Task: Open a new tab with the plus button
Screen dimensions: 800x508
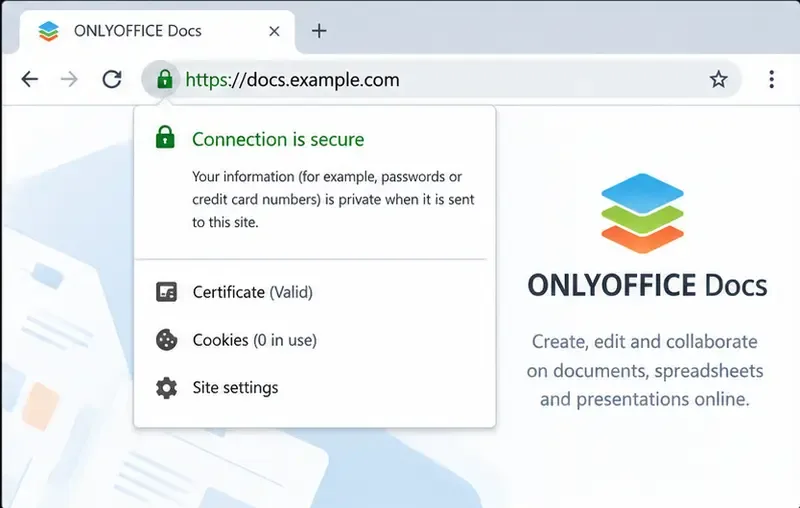Action: (319, 31)
